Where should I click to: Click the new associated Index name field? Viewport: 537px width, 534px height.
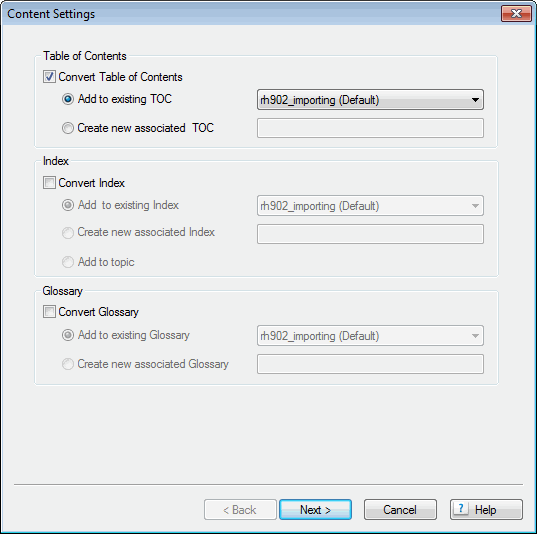click(370, 234)
